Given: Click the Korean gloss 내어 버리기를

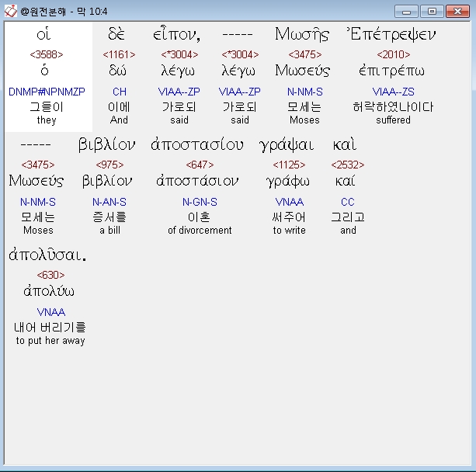Looking at the screenshot, I should [x=50, y=327].
